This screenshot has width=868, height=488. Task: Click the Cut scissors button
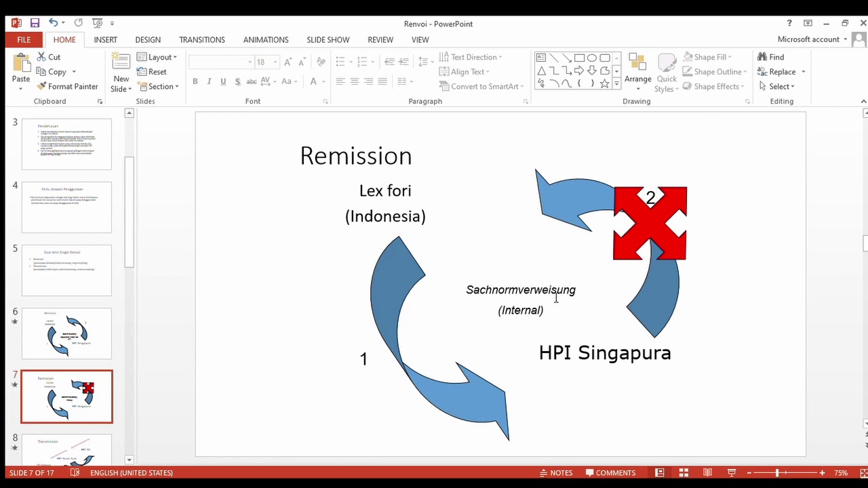[x=49, y=57]
